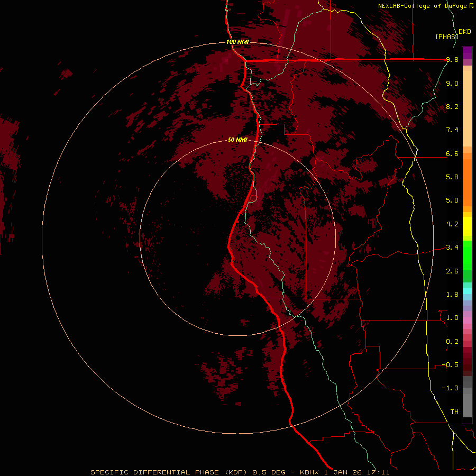
Task: Click the DKD label above the scale
Action: point(465,32)
